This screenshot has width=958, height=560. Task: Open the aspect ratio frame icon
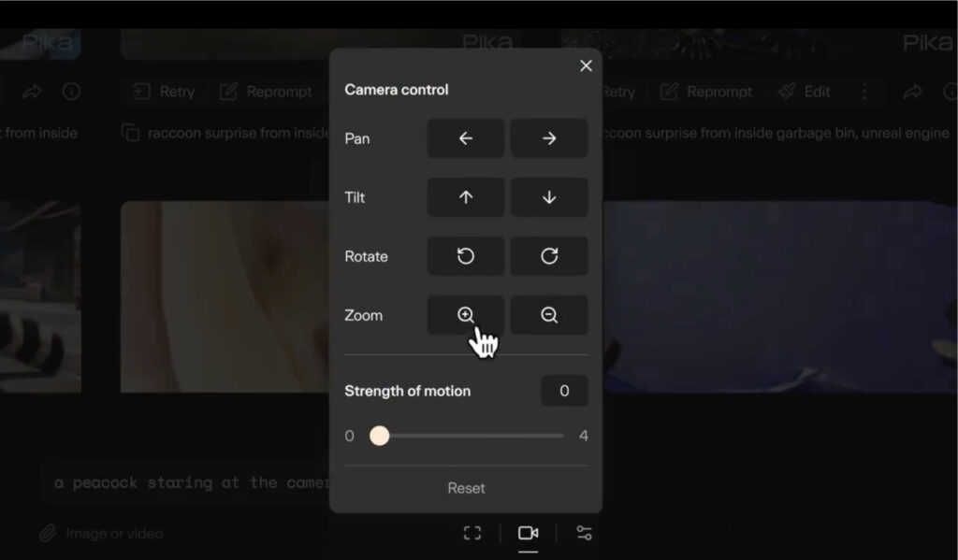pyautogui.click(x=472, y=531)
